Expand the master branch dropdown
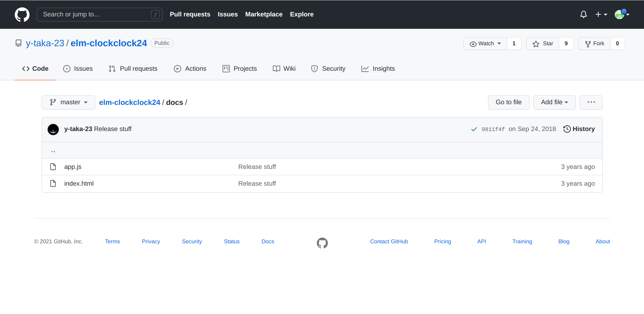This screenshot has width=644, height=314. click(68, 102)
